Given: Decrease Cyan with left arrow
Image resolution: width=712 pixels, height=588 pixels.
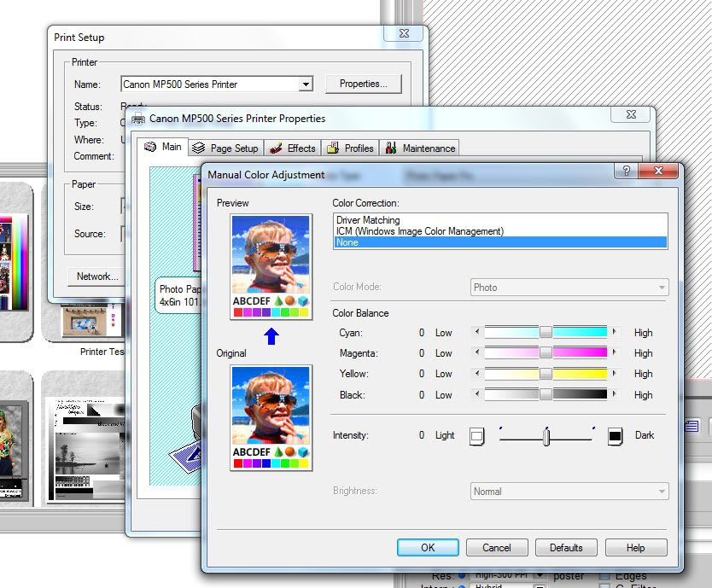Looking at the screenshot, I should pos(476,332).
